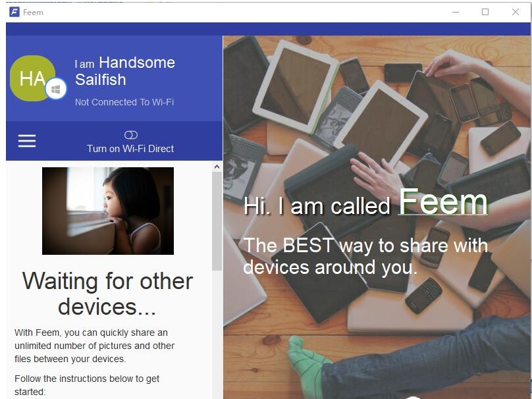Click the Feem logo in title bar

coord(14,12)
